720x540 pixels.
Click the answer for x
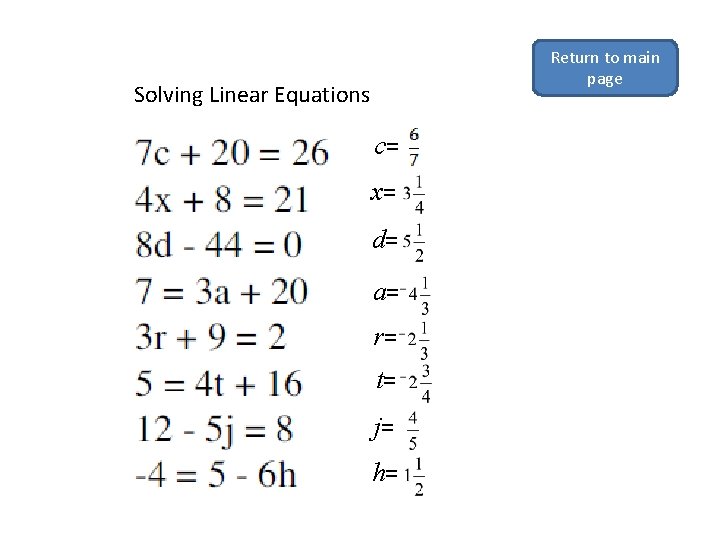[x=399, y=193]
